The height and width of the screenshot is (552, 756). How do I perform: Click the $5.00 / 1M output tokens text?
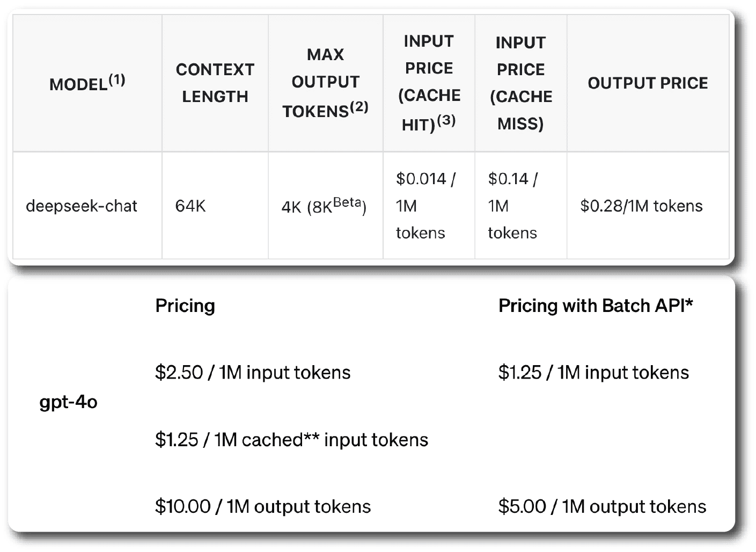click(x=602, y=506)
